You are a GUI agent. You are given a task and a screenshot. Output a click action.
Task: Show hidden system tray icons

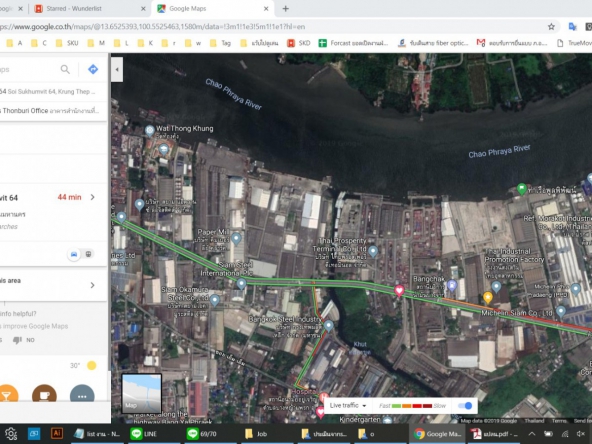tap(532, 434)
